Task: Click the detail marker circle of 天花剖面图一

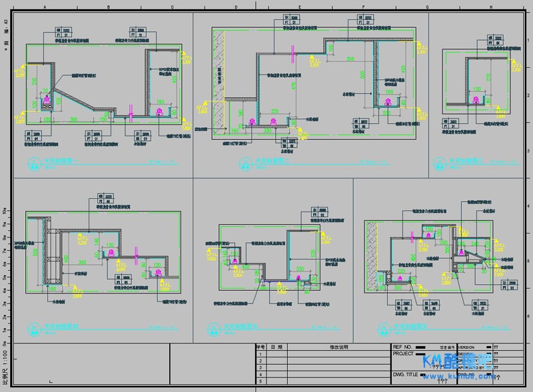Action: [x=35, y=164]
